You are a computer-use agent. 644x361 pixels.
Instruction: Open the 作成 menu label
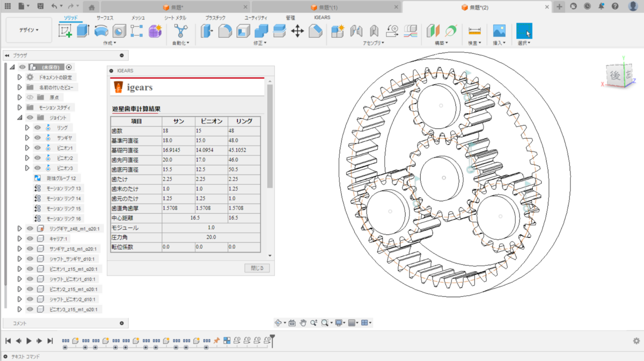pos(109,43)
